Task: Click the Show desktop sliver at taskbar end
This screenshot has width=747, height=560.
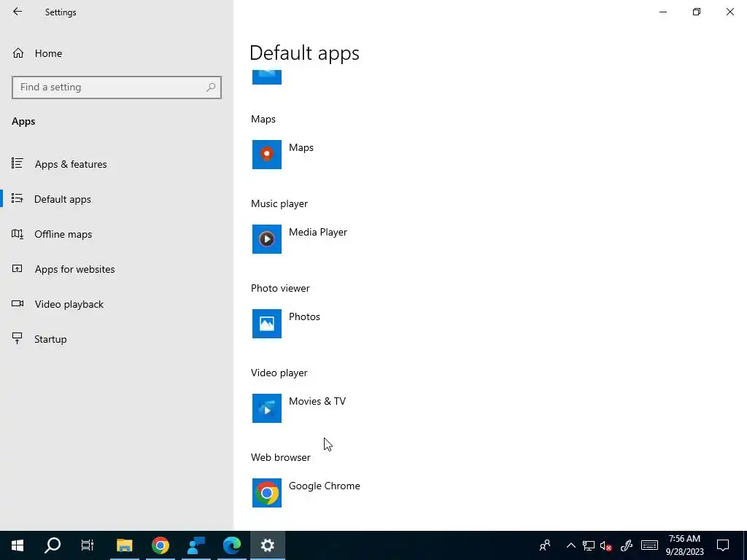Action: [745, 545]
